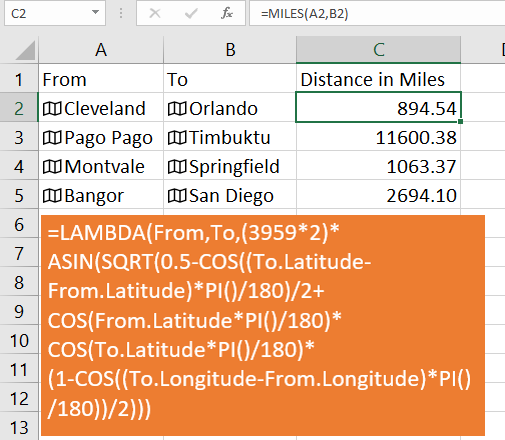Click the fill handle on cell C2
The height and width of the screenshot is (440, 505).
click(x=461, y=122)
